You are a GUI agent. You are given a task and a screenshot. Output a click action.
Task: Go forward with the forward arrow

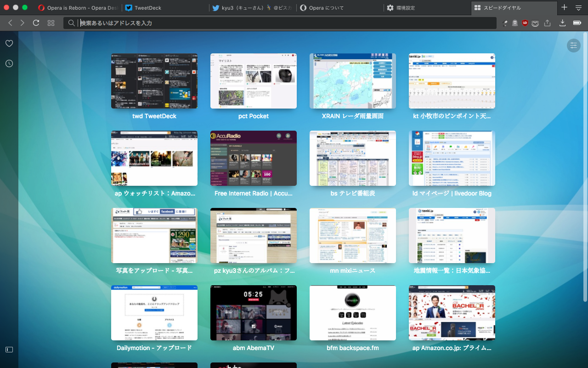[23, 23]
